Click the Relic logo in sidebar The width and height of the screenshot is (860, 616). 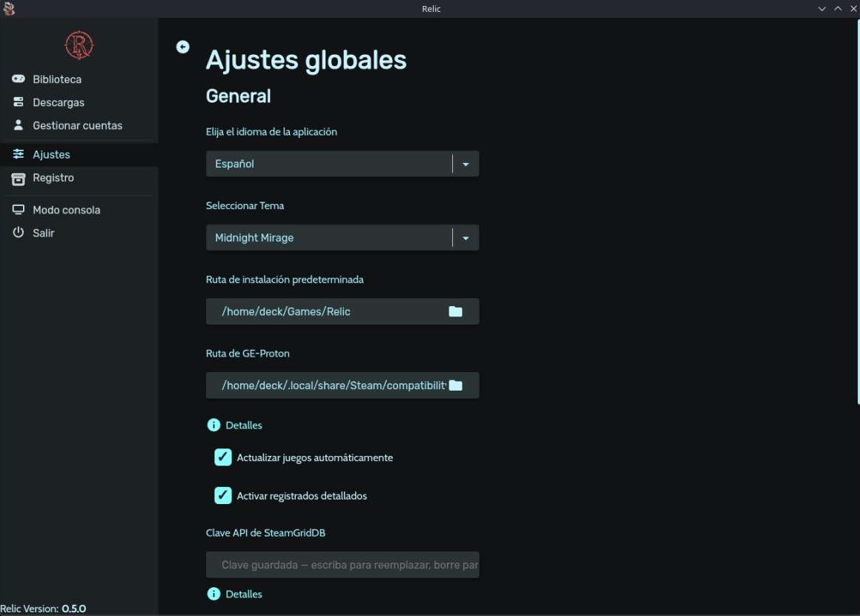79,45
